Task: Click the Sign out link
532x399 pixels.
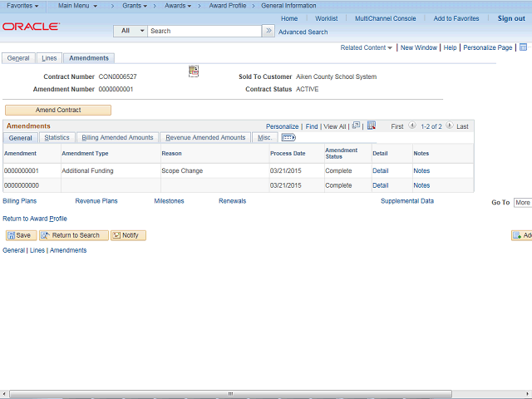Action: 511,18
